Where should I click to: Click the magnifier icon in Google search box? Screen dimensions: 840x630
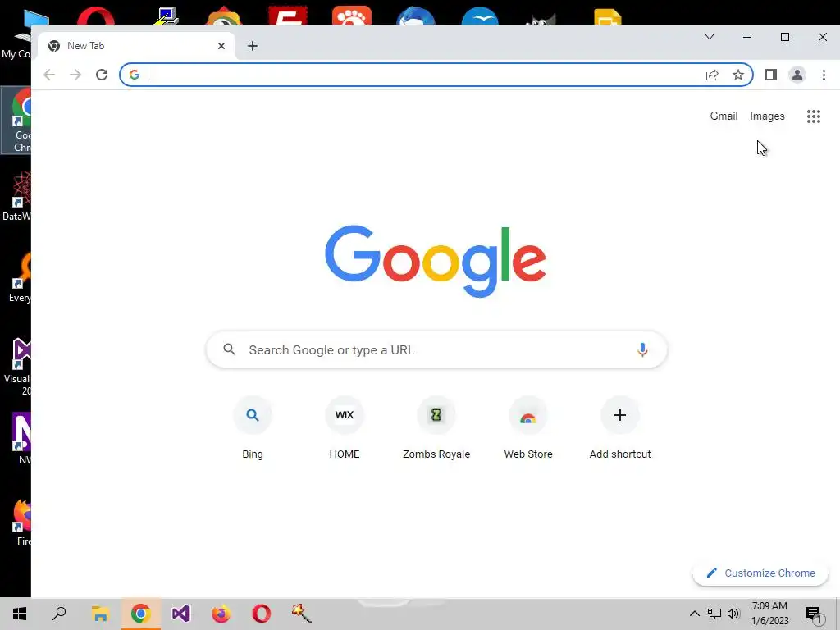click(x=230, y=349)
